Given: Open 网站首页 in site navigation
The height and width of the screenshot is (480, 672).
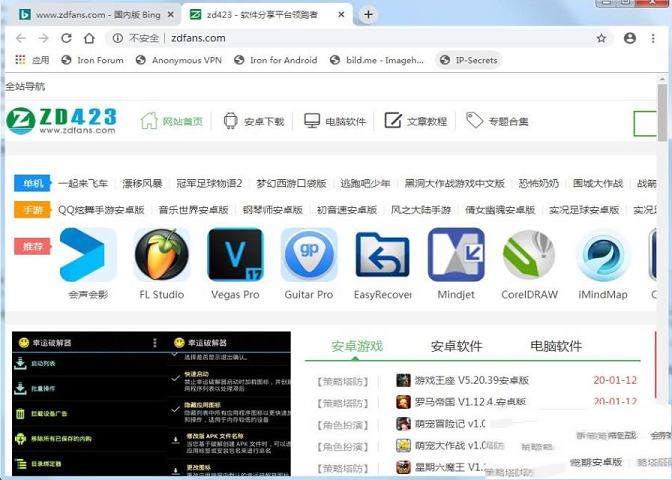Looking at the screenshot, I should [x=172, y=121].
